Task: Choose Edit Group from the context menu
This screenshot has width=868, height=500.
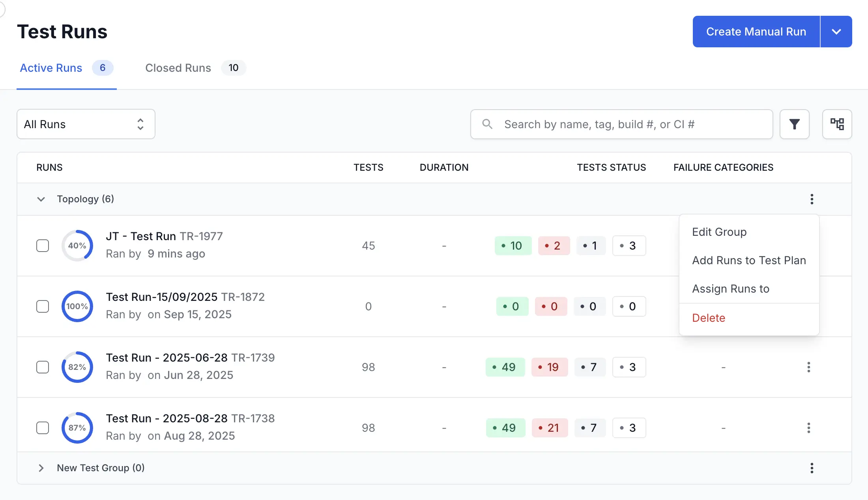Action: pyautogui.click(x=719, y=232)
